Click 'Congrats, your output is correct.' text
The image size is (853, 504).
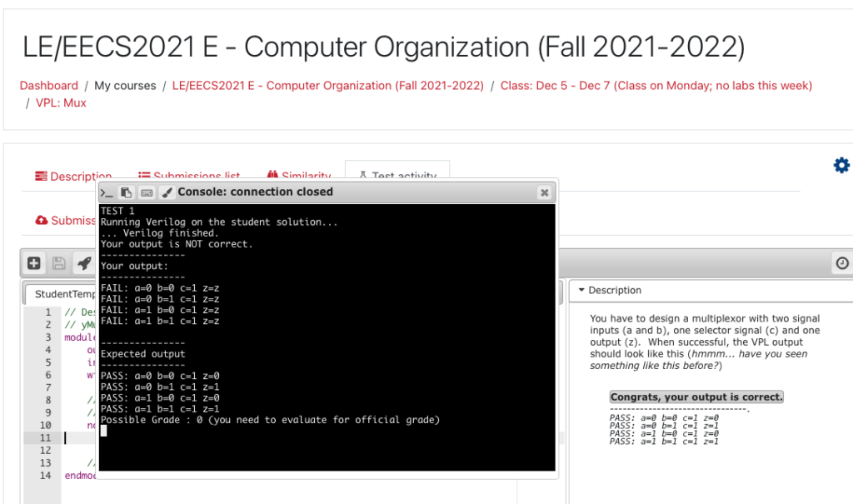(x=696, y=397)
